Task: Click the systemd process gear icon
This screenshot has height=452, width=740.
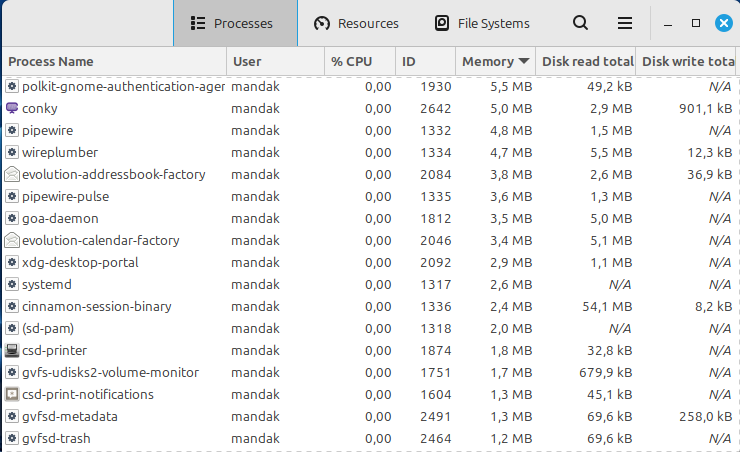Action: pyautogui.click(x=12, y=285)
